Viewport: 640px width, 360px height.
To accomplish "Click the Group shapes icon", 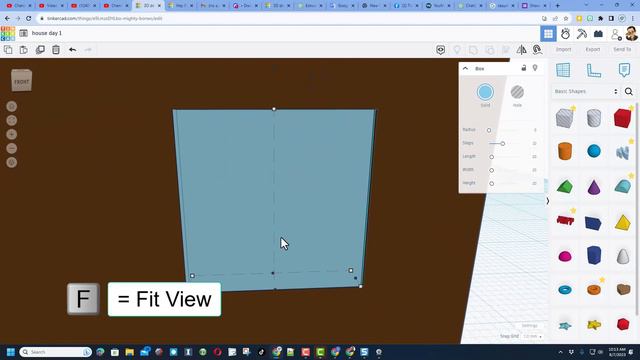I will click(473, 50).
